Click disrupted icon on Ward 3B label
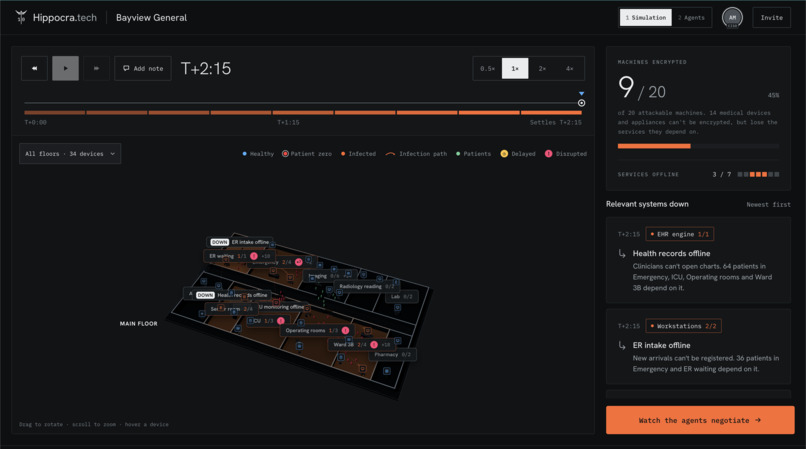This screenshot has height=449, width=806. (374, 345)
